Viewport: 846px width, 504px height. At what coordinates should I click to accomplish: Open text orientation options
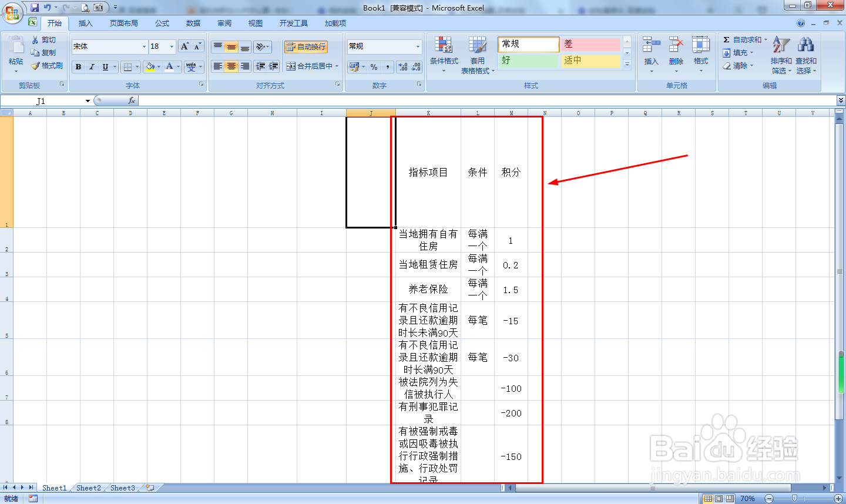tap(263, 47)
